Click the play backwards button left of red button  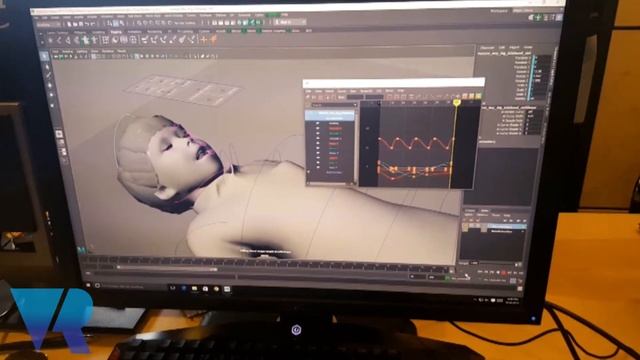498,272
